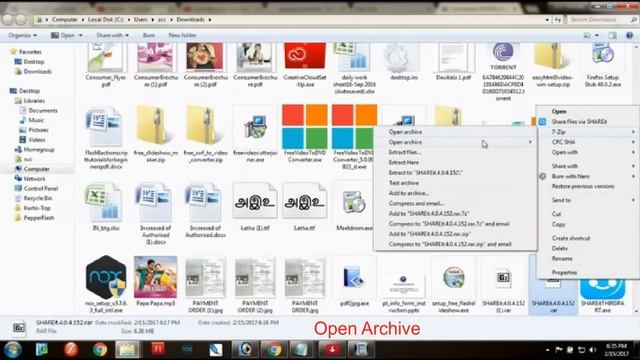Open Downloads under Favorites
The height and width of the screenshot is (360, 640).
pyautogui.click(x=37, y=71)
